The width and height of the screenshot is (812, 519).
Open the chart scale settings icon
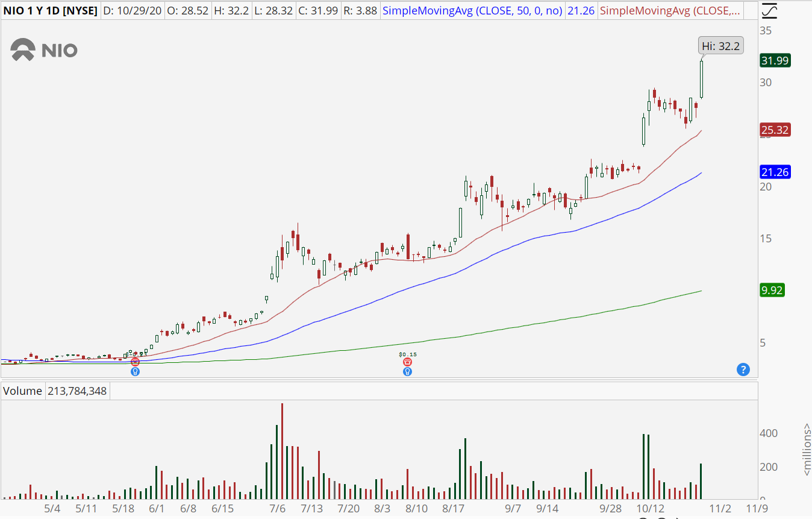pyautogui.click(x=769, y=10)
